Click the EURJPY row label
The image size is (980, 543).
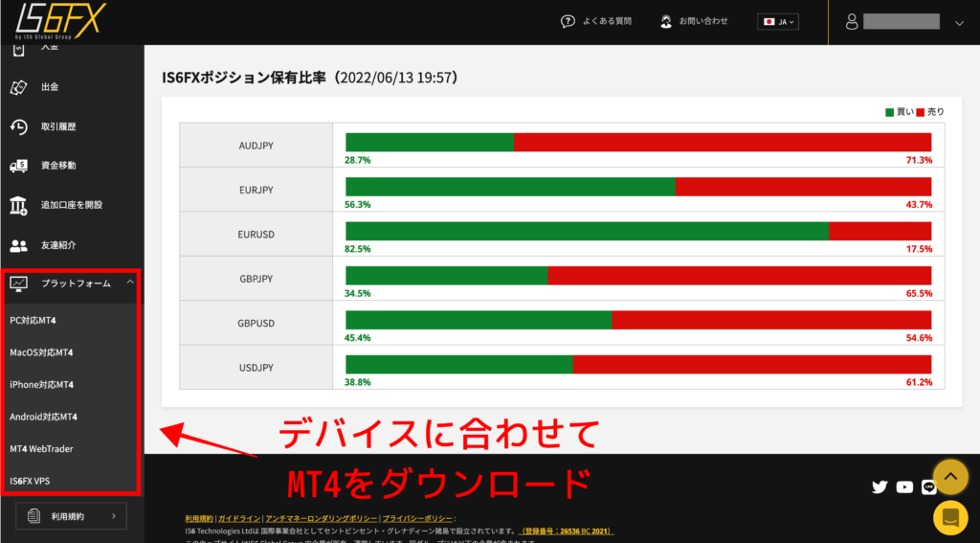pos(256,190)
